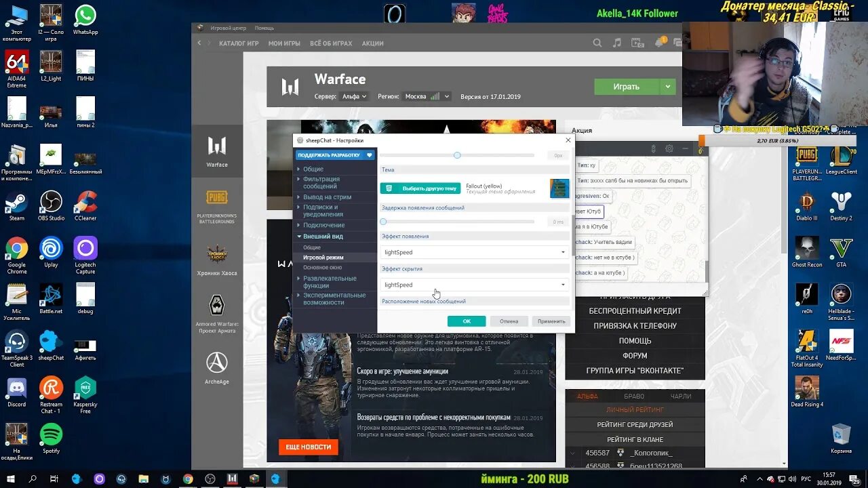Open the Recycle Bin (Корзина)
868x488 pixels.
tap(841, 438)
